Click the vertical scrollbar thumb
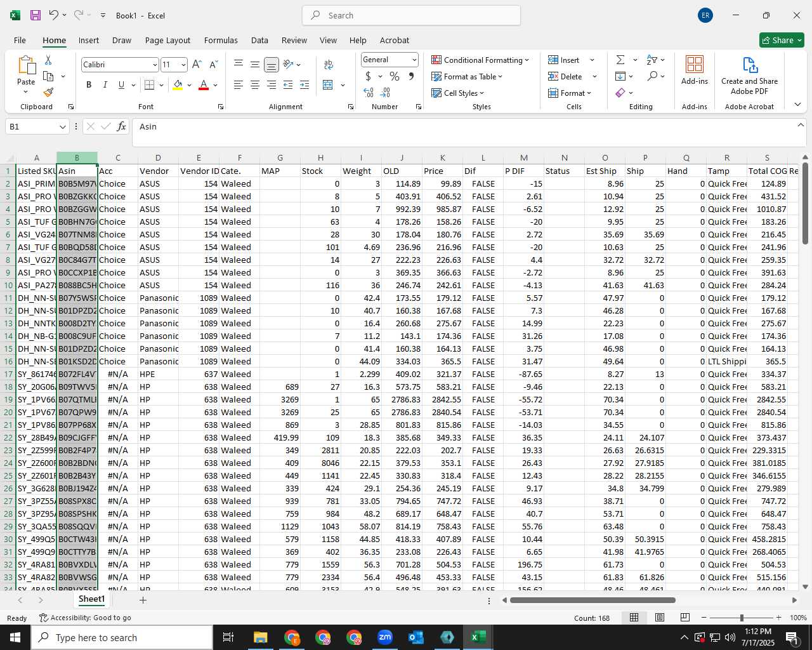This screenshot has width=812, height=650. (805, 203)
